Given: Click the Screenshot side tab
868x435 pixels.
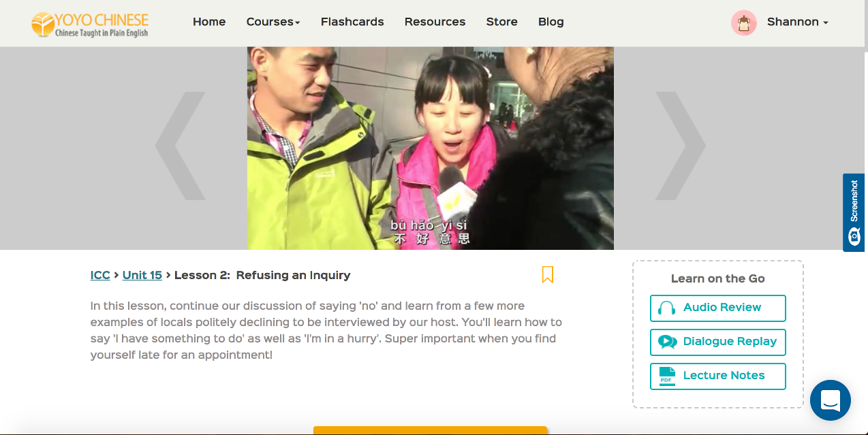Looking at the screenshot, I should coord(854,212).
